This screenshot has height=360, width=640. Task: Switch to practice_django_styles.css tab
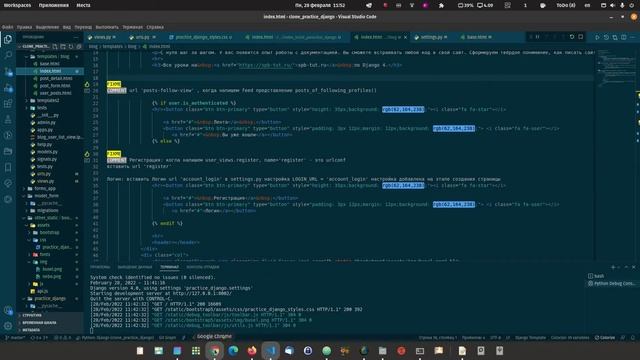click(x=201, y=37)
